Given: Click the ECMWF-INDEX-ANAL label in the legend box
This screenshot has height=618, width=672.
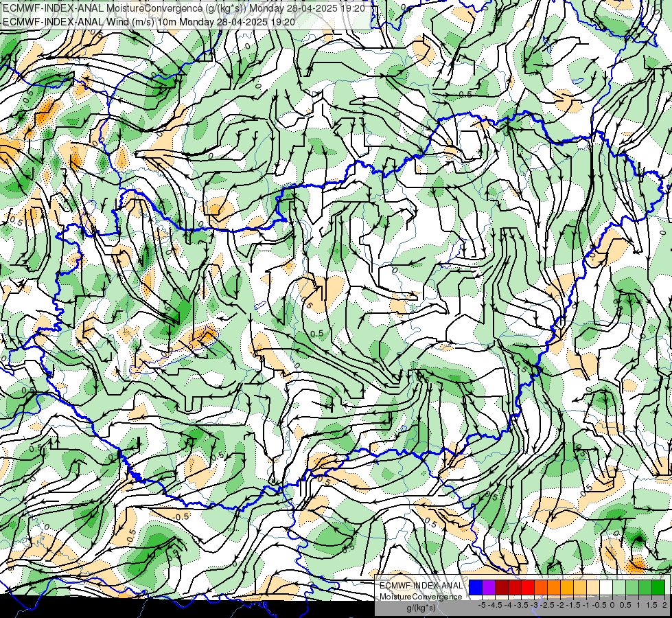Looking at the screenshot, I should point(421,586).
